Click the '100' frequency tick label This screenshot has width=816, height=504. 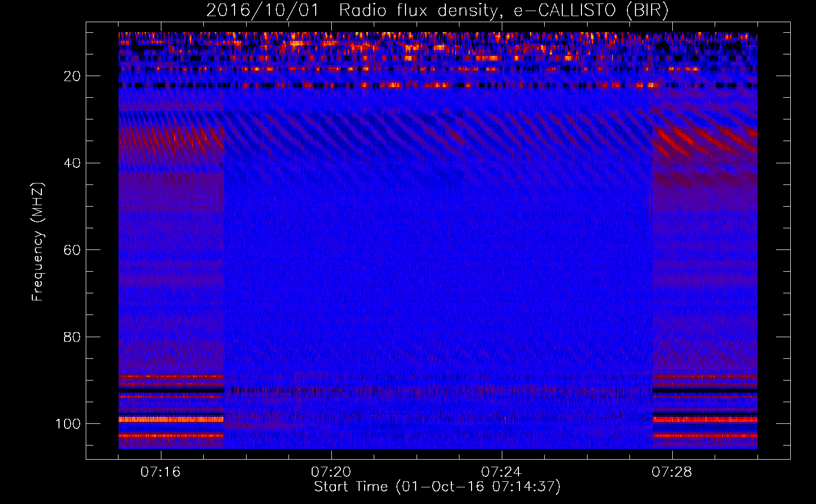coord(68,424)
